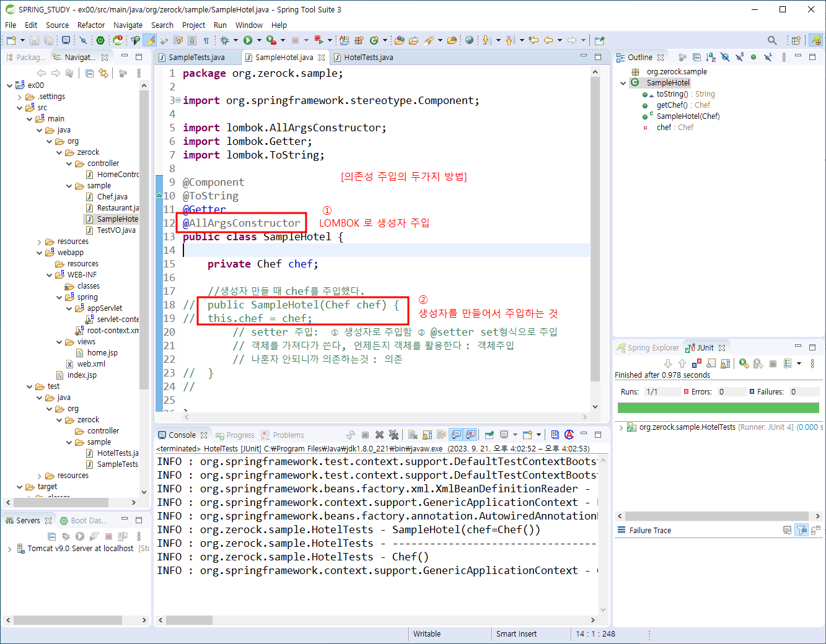The image size is (826, 644).
Task: Toggle Hide Fields in Outline
Action: 725,57
